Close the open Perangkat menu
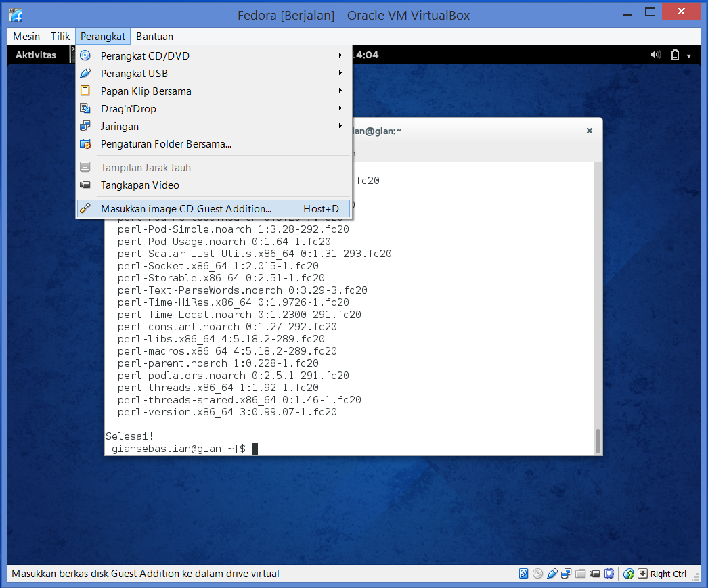 103,37
